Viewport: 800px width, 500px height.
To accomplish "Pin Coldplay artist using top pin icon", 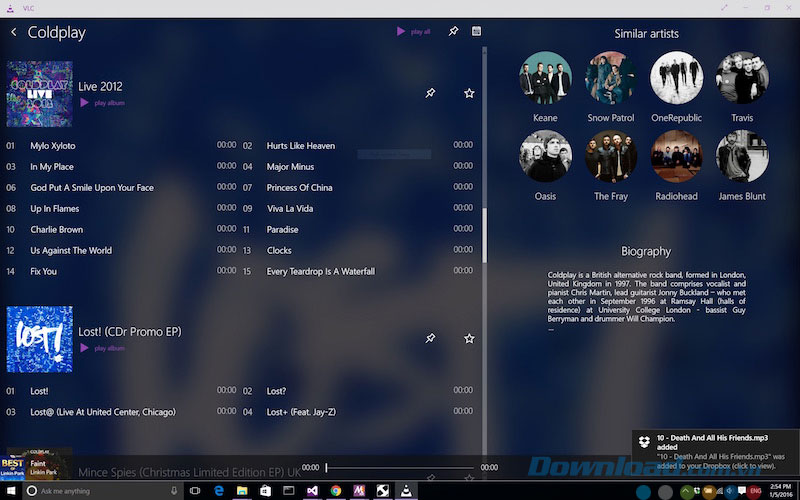I will 453,31.
